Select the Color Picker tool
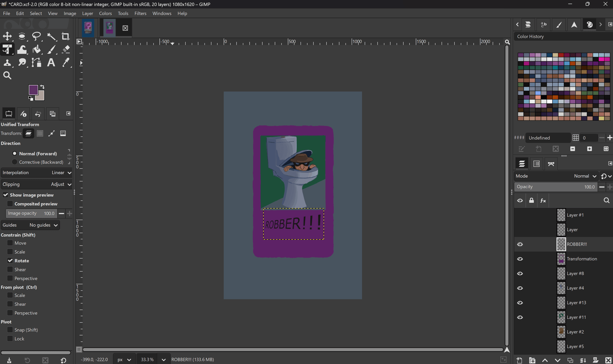The width and height of the screenshot is (613, 364). click(66, 63)
